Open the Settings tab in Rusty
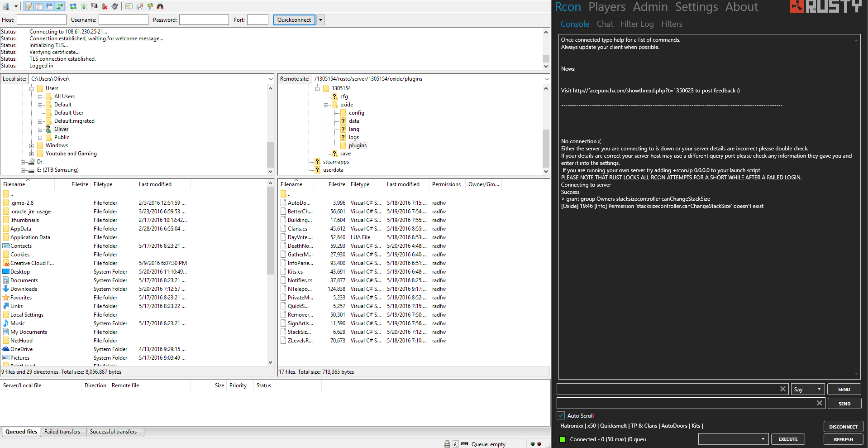 [696, 7]
